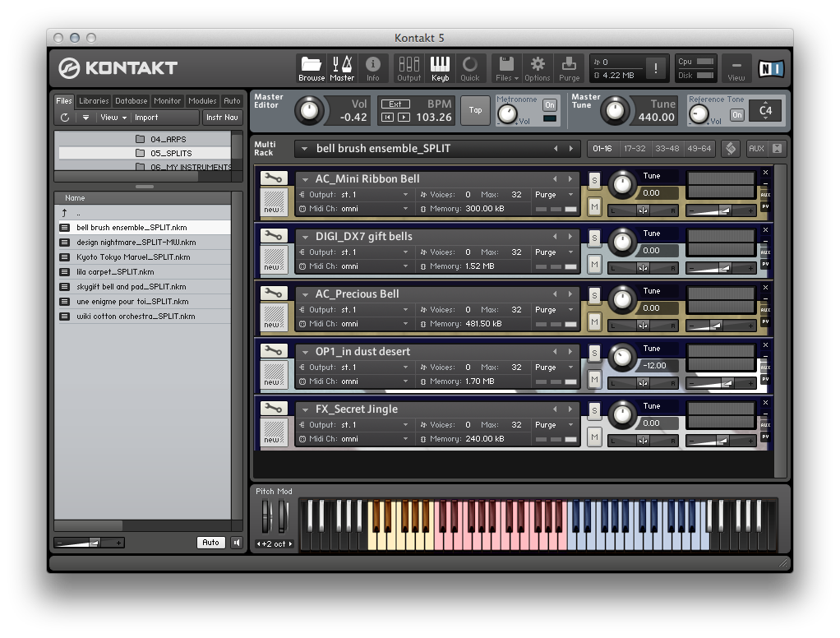Click the Master Tune knob
The image size is (840, 638).
point(615,110)
